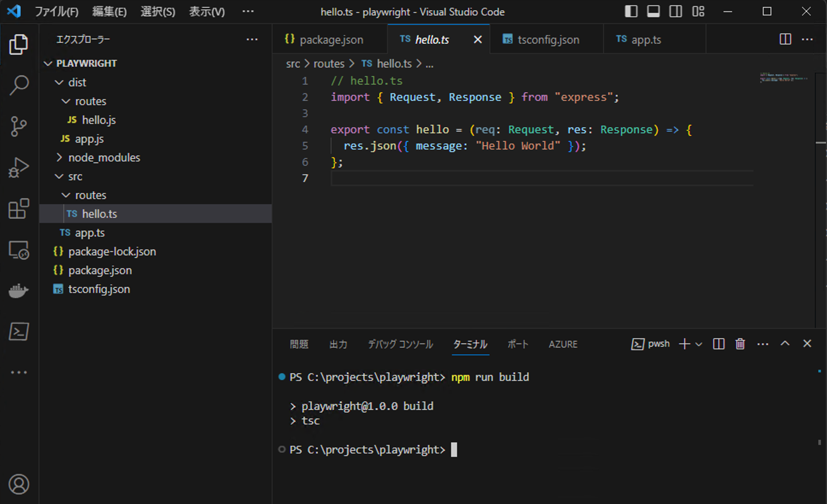The width and height of the screenshot is (827, 504).
Task: Show additional activity bar views
Action: click(x=19, y=372)
